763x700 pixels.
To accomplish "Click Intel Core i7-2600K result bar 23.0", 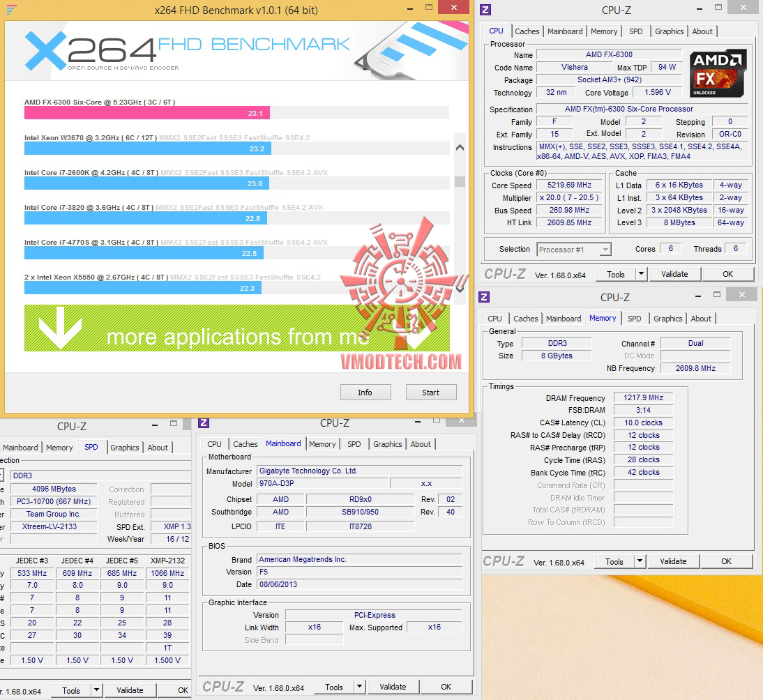I will (x=146, y=183).
